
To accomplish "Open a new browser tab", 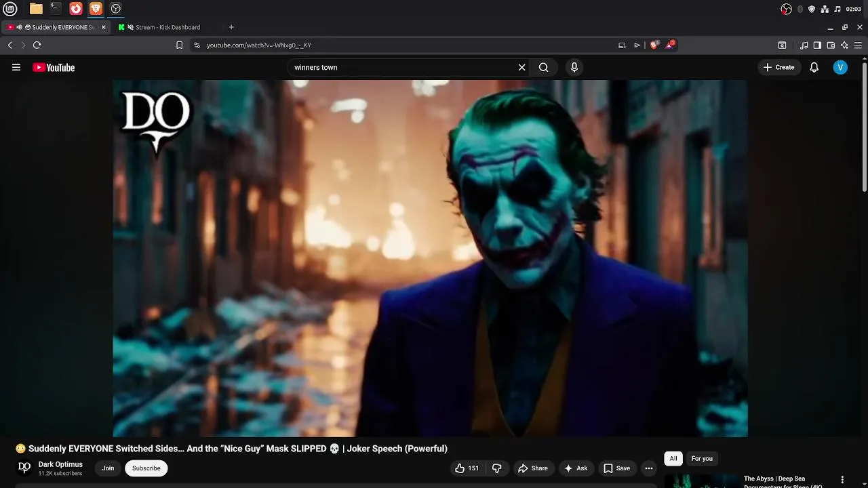I will click(x=231, y=27).
